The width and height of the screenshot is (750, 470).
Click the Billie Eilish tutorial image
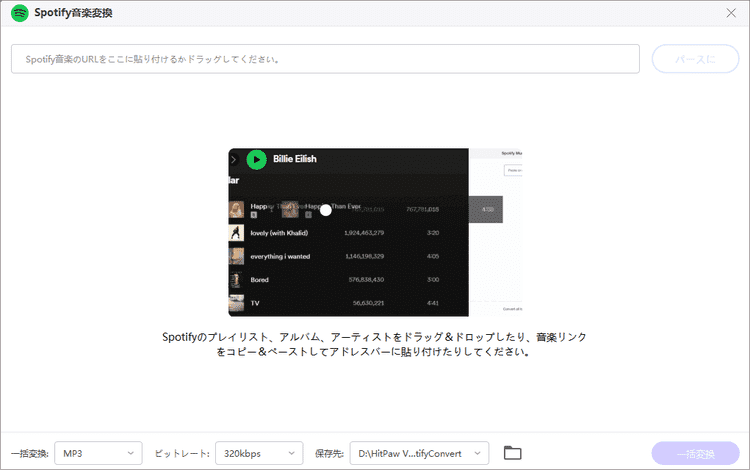click(x=375, y=232)
